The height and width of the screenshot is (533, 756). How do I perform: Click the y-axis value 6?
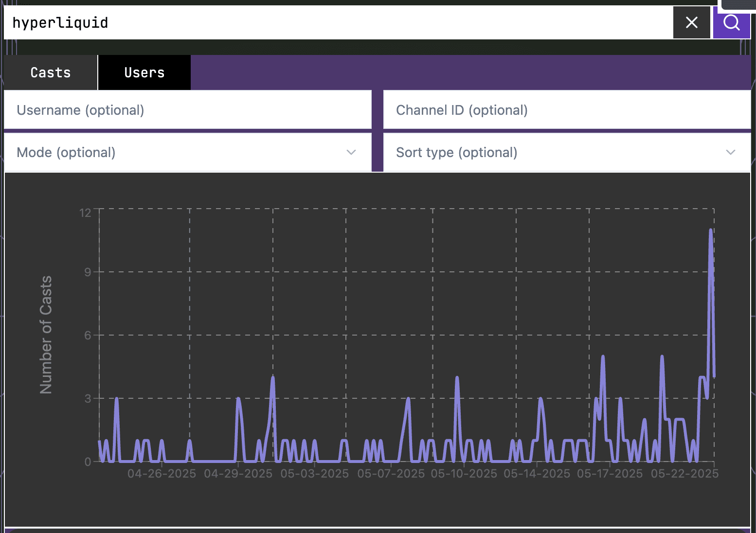(88, 335)
